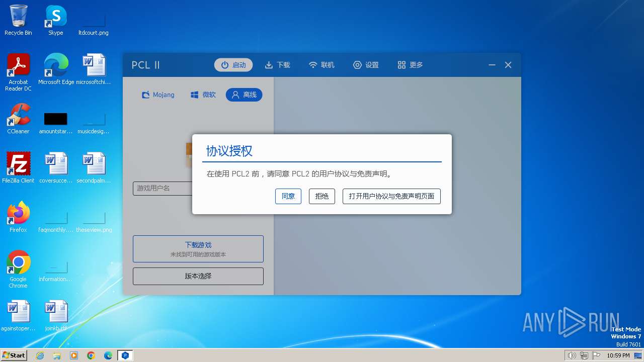Open 版本选择 version selection
Image resolution: width=644 pixels, height=362 pixels.
[x=198, y=276]
